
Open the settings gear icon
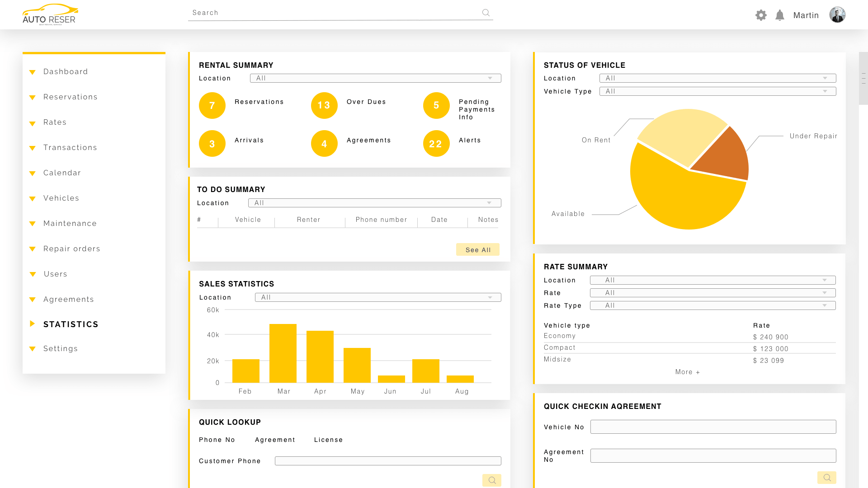pos(761,15)
